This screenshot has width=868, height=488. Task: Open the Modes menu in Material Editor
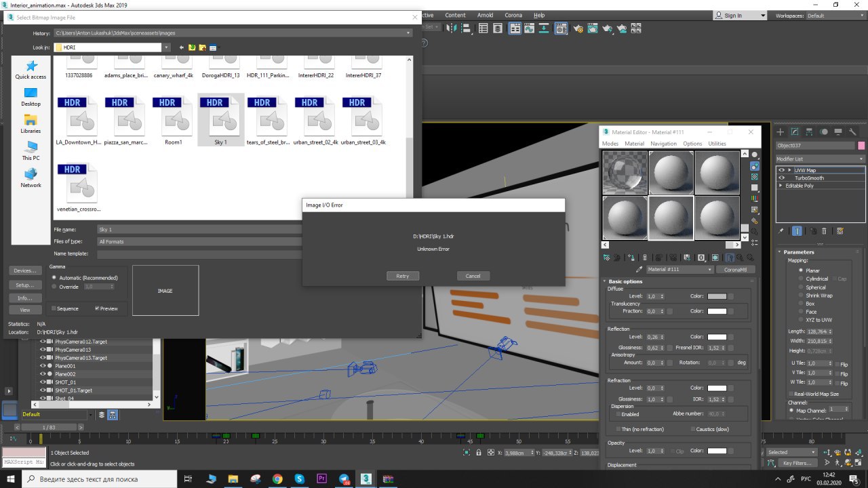tap(610, 144)
